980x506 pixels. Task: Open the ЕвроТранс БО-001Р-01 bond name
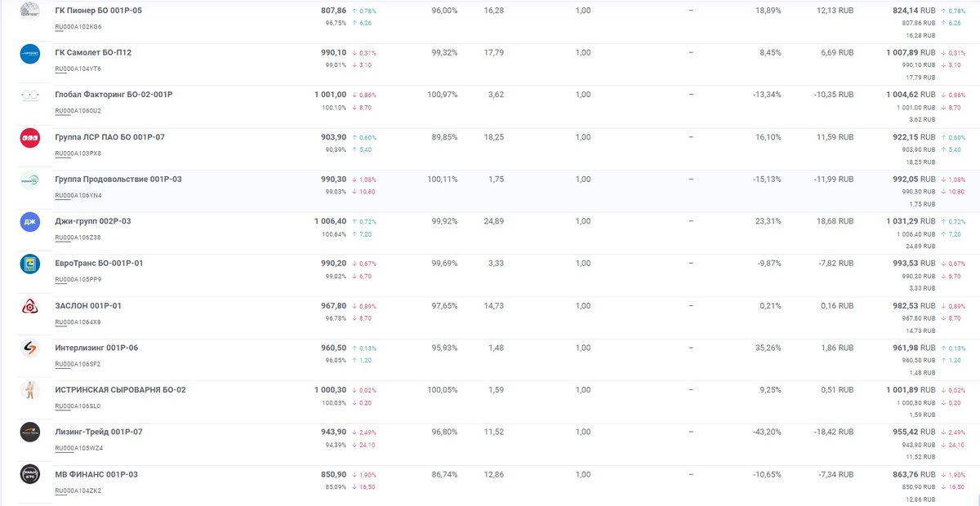click(99, 263)
